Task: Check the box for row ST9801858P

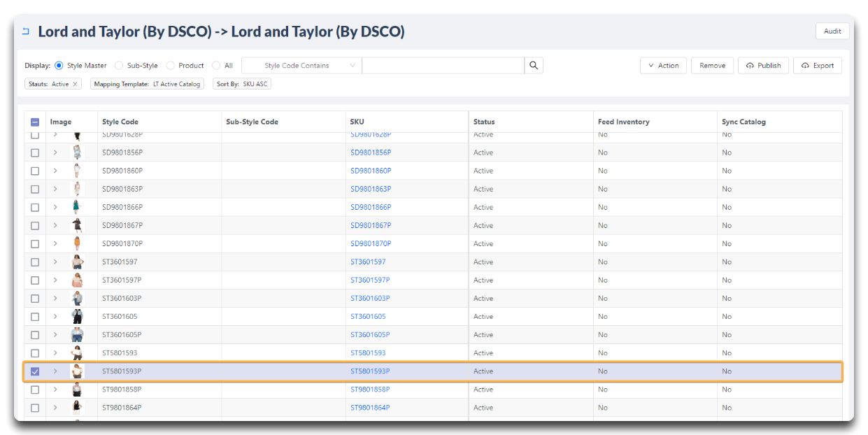Action: 35,390
